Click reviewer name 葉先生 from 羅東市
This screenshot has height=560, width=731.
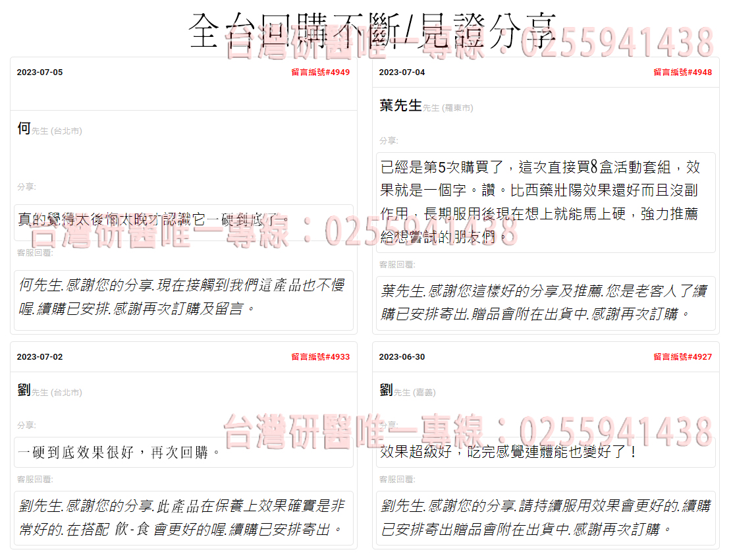pos(425,106)
